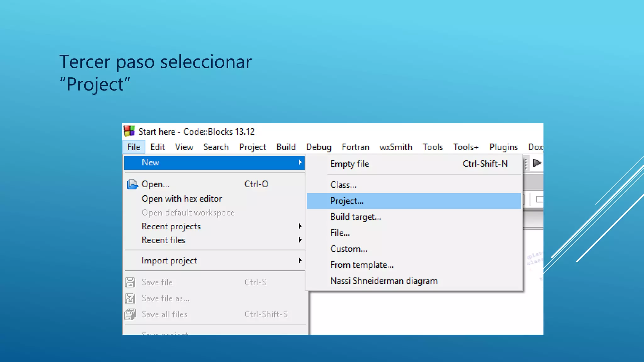Choose Nassi Shneiderman diagram entry
This screenshot has height=362, width=644.
pyautogui.click(x=414, y=281)
